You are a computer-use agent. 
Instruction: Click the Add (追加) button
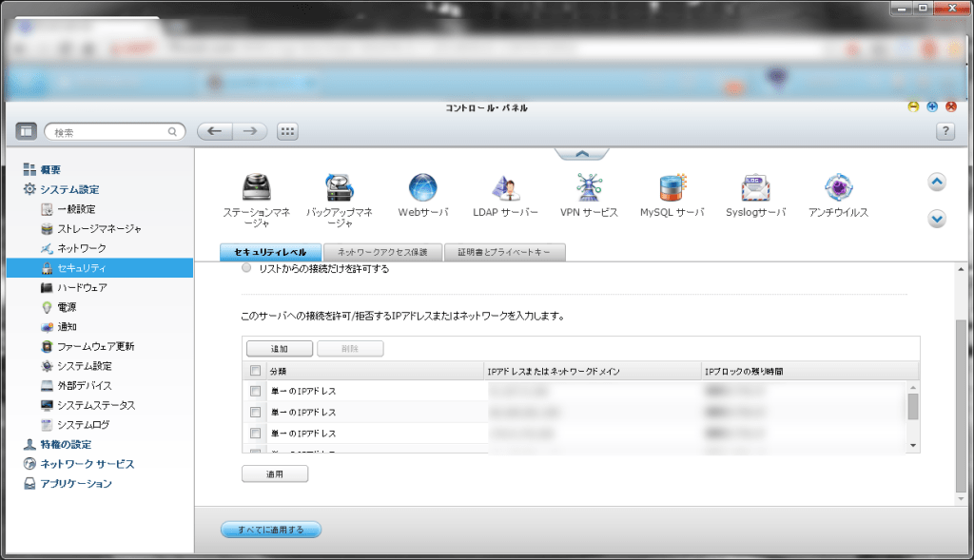tap(280, 349)
